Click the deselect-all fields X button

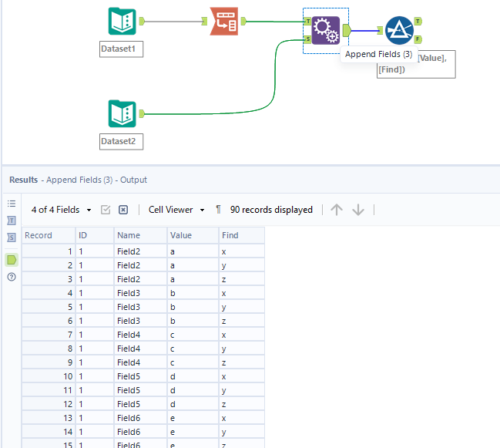[123, 210]
